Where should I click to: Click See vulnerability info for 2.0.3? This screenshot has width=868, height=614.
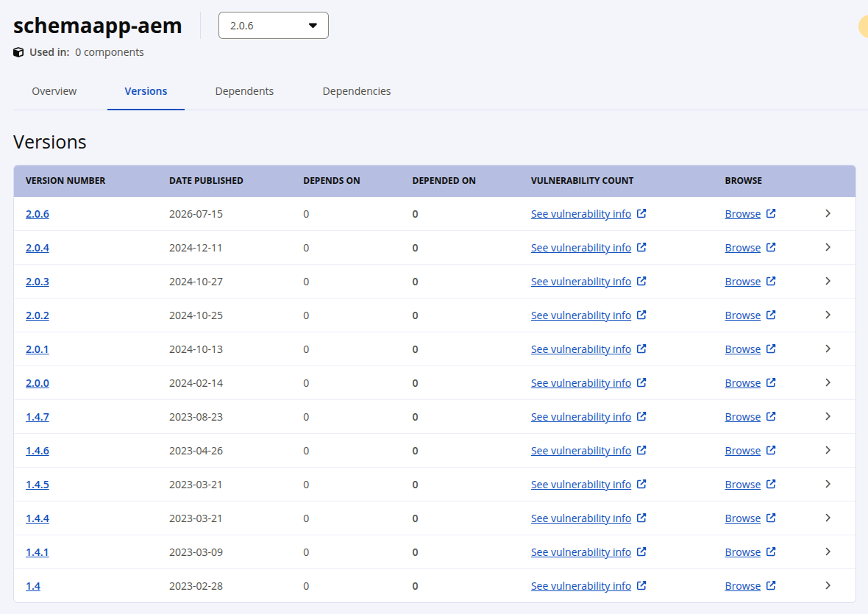[x=580, y=282]
